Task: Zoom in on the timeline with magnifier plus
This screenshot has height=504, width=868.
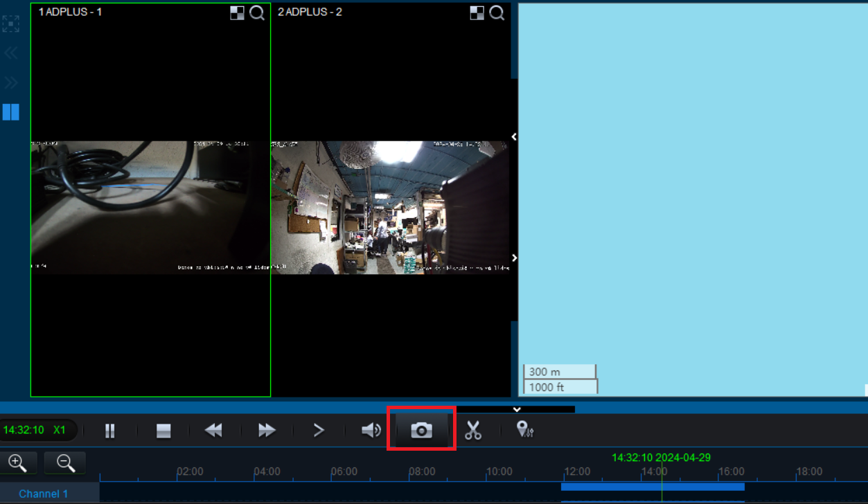Action: (19, 462)
